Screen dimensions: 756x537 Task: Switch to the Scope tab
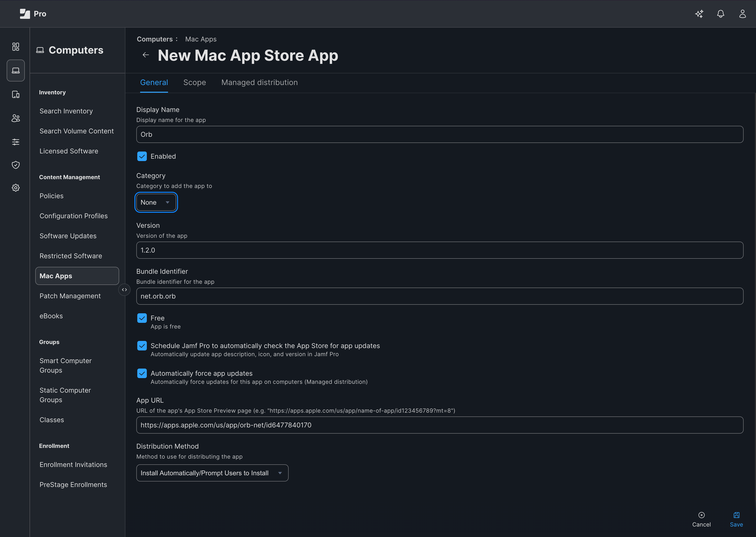pos(194,82)
